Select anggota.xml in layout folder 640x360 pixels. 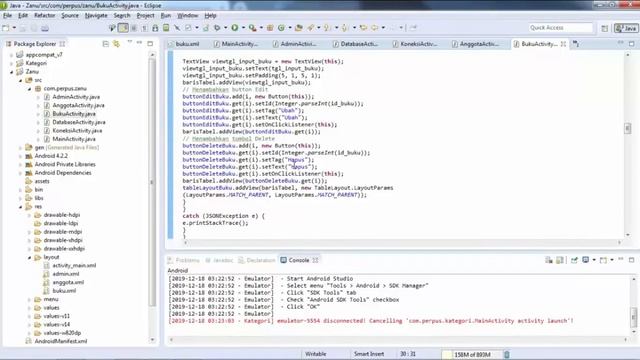click(x=68, y=282)
